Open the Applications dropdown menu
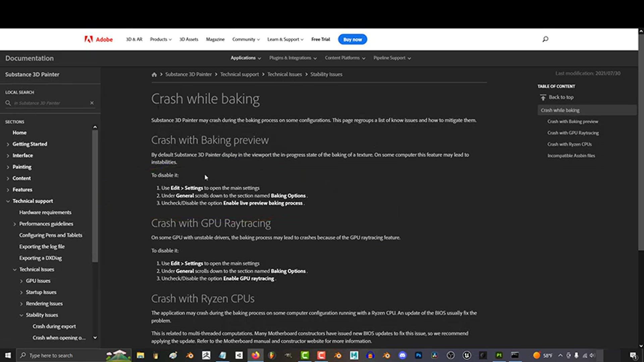 click(x=246, y=58)
